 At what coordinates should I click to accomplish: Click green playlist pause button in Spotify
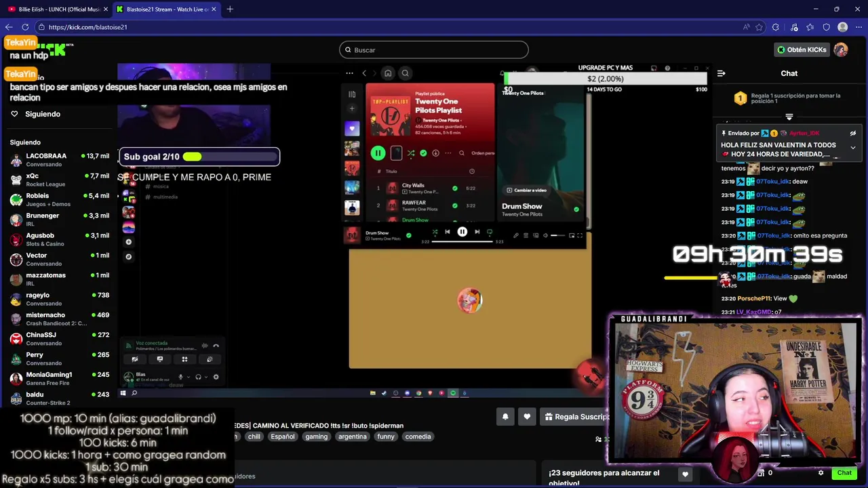pyautogui.click(x=378, y=153)
